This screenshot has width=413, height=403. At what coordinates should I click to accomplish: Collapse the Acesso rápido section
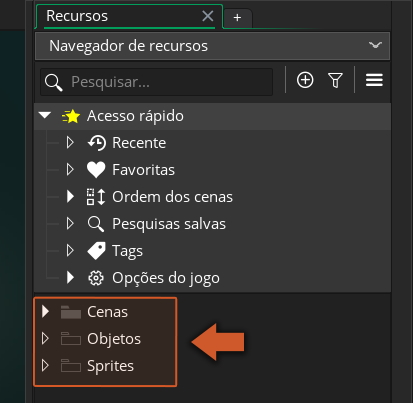pyautogui.click(x=45, y=115)
